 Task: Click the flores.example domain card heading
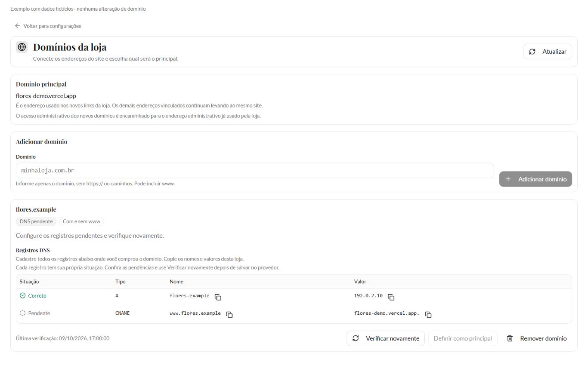click(36, 209)
